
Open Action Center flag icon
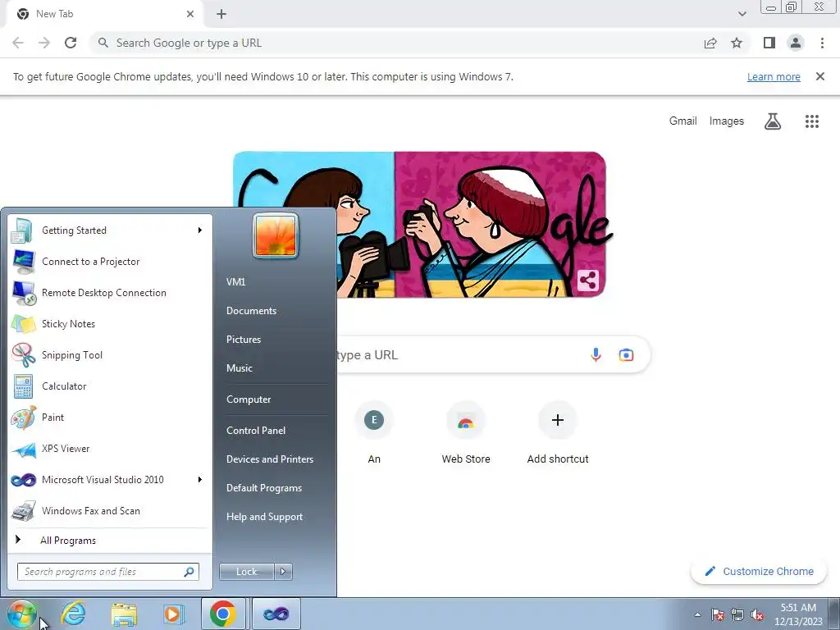tap(718, 614)
